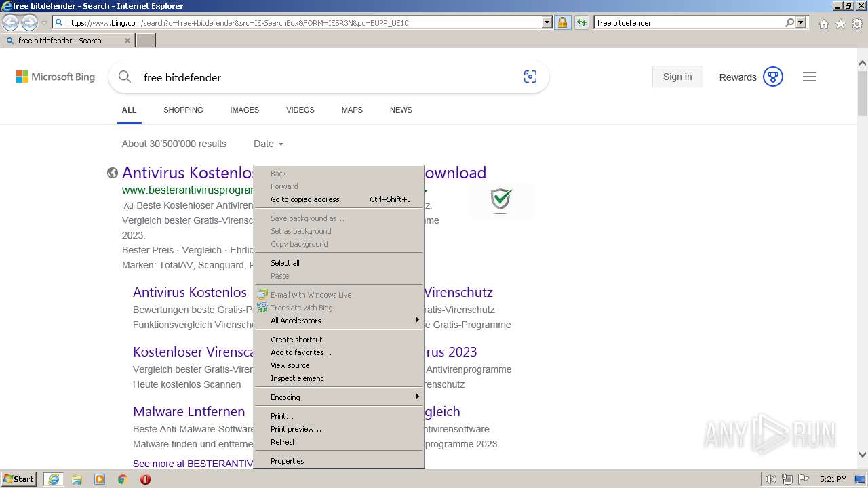
Task: Choose Properties in context menu
Action: pos(339,461)
